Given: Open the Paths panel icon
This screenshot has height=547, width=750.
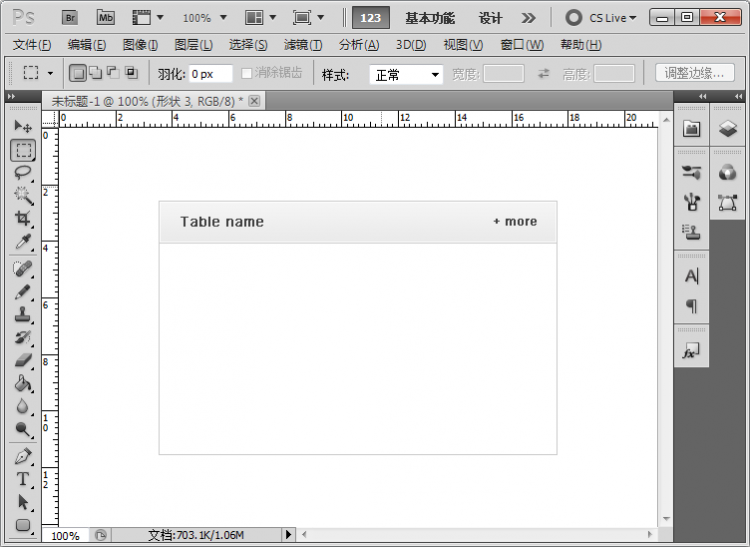Looking at the screenshot, I should point(728,203).
